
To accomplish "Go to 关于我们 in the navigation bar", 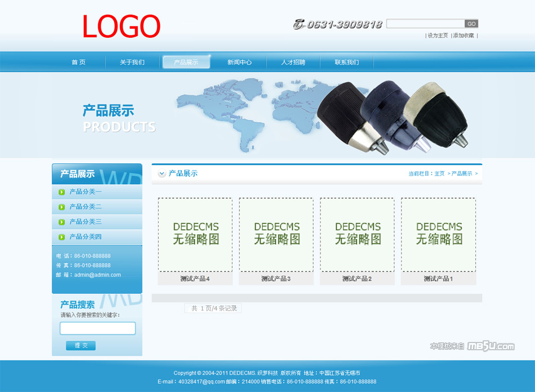I will [132, 63].
